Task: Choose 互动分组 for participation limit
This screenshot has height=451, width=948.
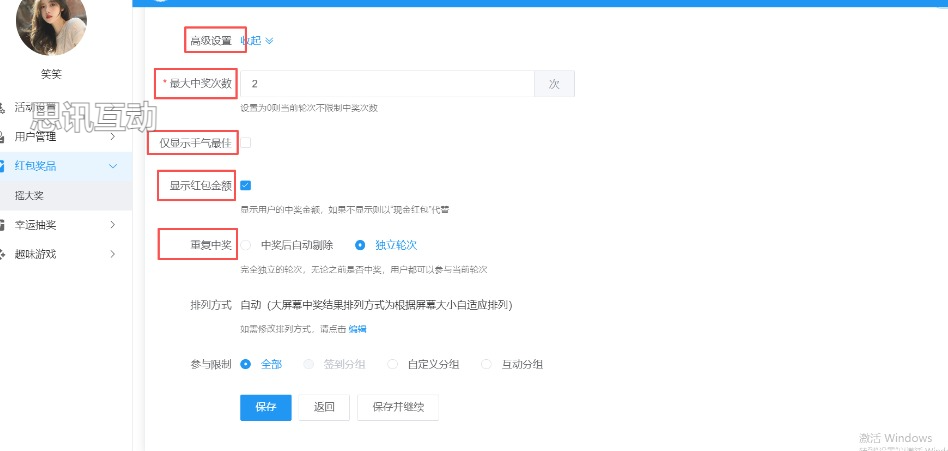Action: pyautogui.click(x=487, y=364)
